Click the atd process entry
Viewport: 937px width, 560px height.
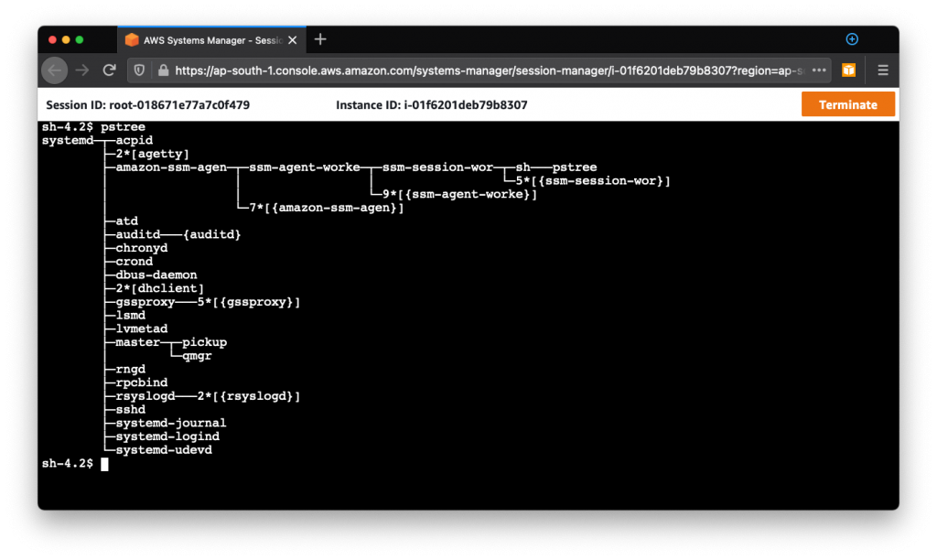click(x=126, y=221)
